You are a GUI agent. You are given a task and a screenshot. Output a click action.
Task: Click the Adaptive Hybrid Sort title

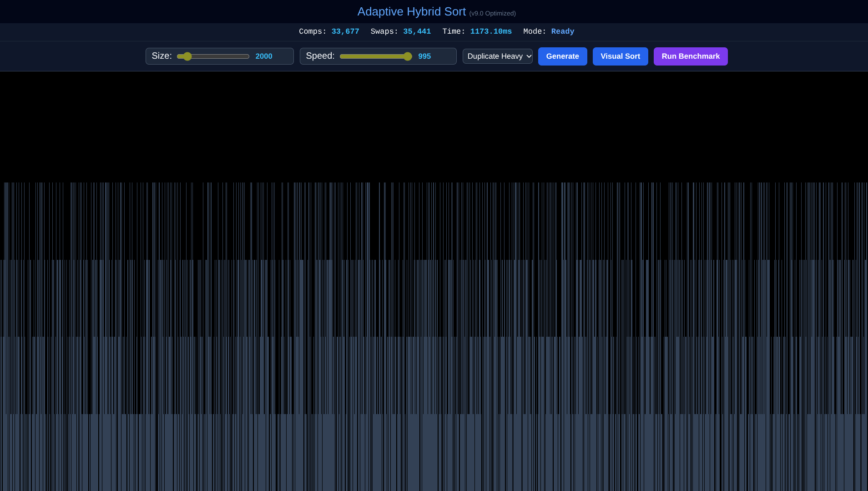pos(412,11)
